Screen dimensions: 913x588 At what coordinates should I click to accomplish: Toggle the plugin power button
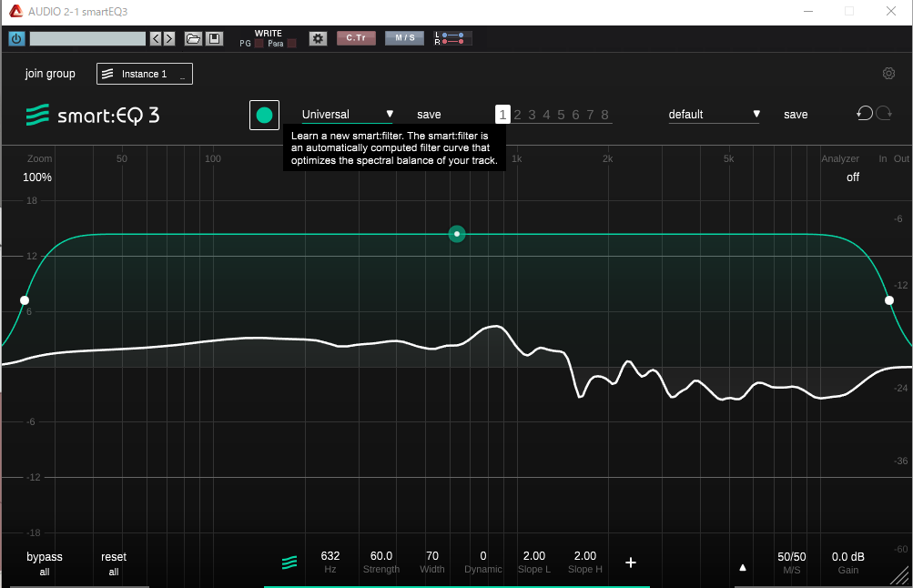click(x=16, y=39)
